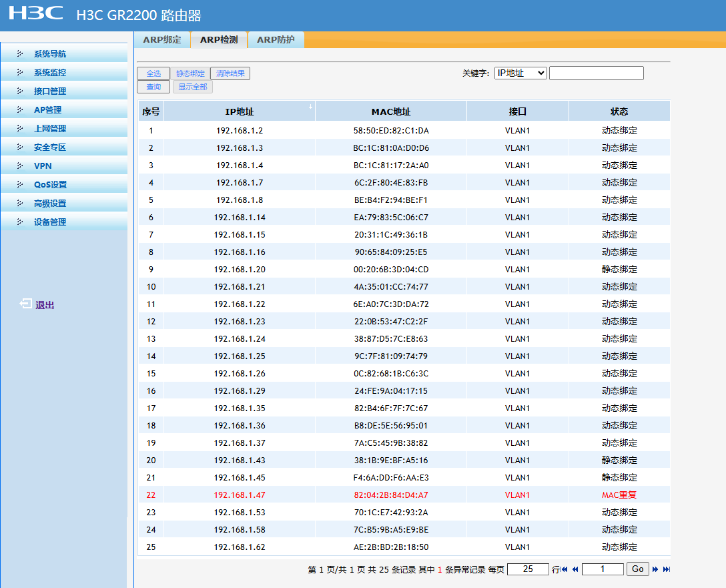Click the rows-per-page field showing 25
This screenshot has width=726, height=588.
point(527,569)
